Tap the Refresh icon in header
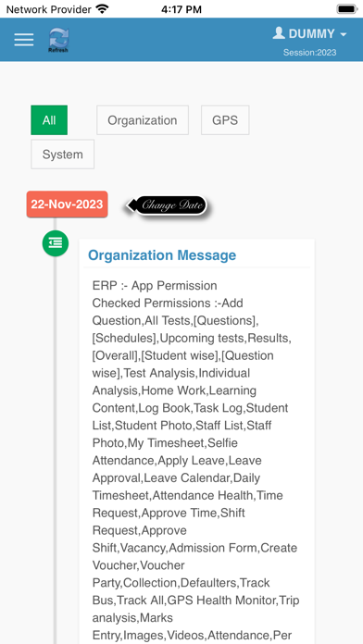This screenshot has height=644, width=363. pyautogui.click(x=58, y=40)
